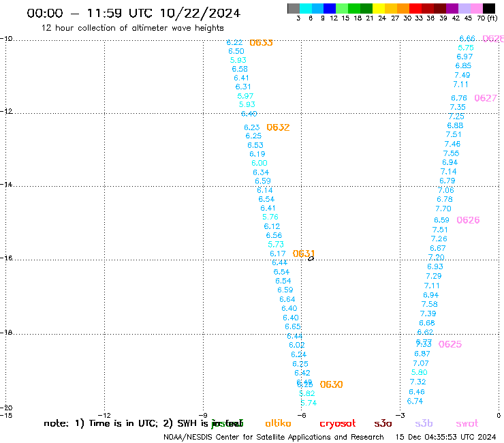Select the 5.80 wave height value
Image resolution: width=504 pixels, height=443 pixels.
(419, 373)
